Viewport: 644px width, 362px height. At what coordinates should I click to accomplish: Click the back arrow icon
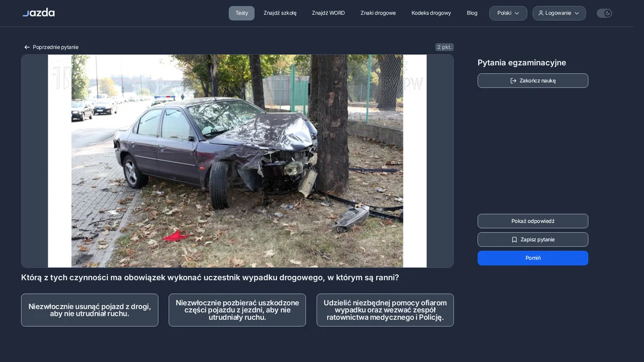[27, 47]
